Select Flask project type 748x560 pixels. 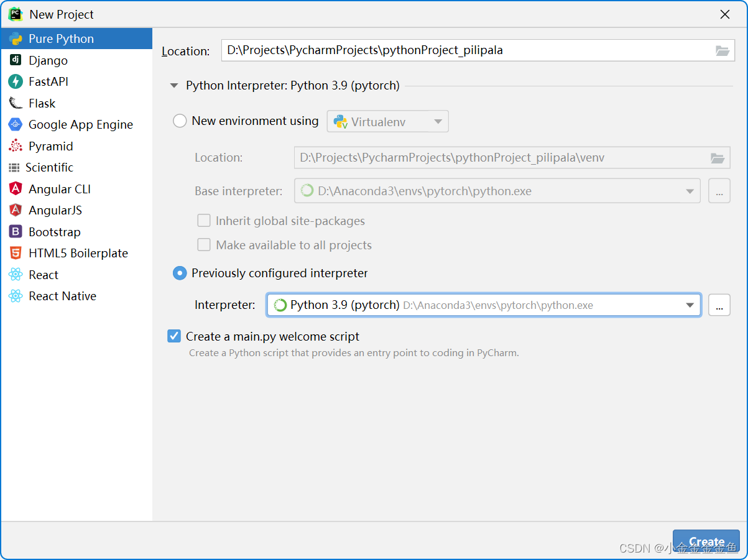(76, 103)
